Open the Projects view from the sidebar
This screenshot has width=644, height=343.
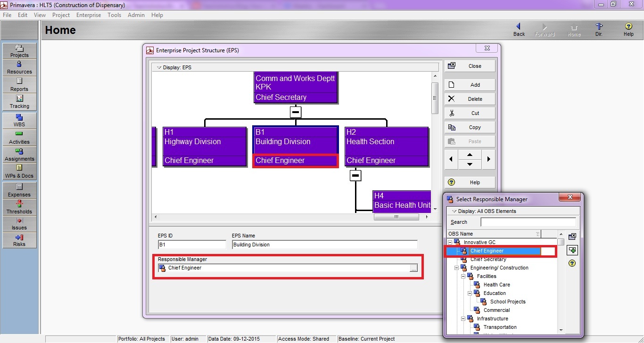tap(19, 50)
